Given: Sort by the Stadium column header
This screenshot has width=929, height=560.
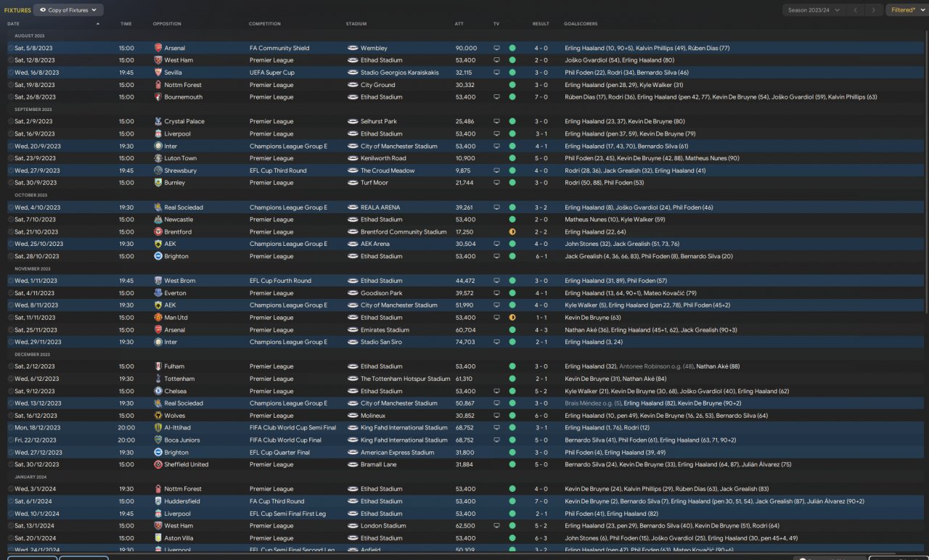Looking at the screenshot, I should coord(356,24).
